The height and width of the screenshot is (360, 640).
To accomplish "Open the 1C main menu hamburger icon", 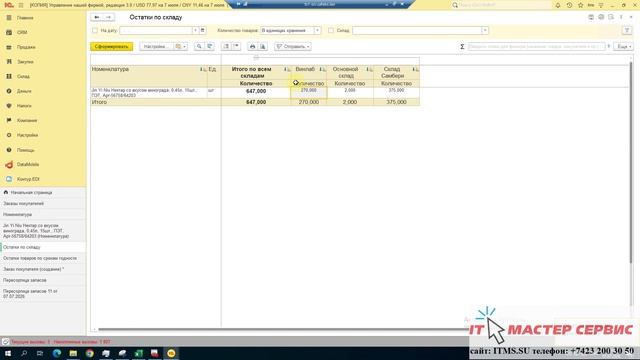I will click(21, 5).
